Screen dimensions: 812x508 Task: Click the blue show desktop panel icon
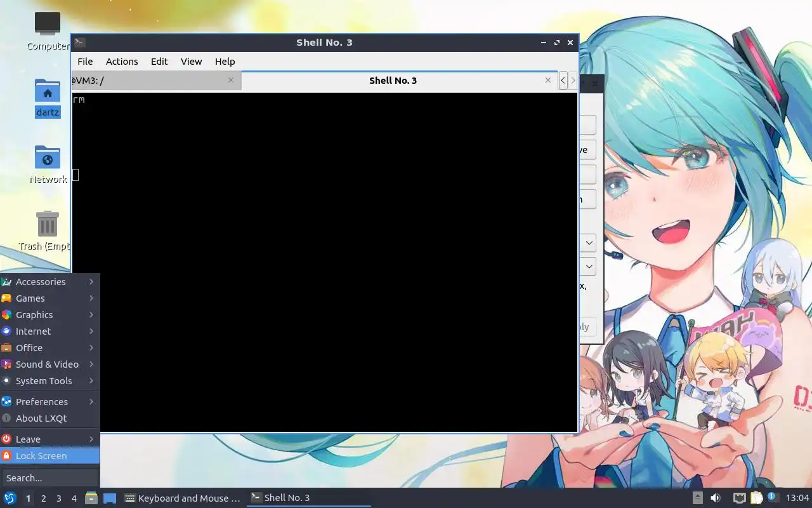tap(110, 498)
